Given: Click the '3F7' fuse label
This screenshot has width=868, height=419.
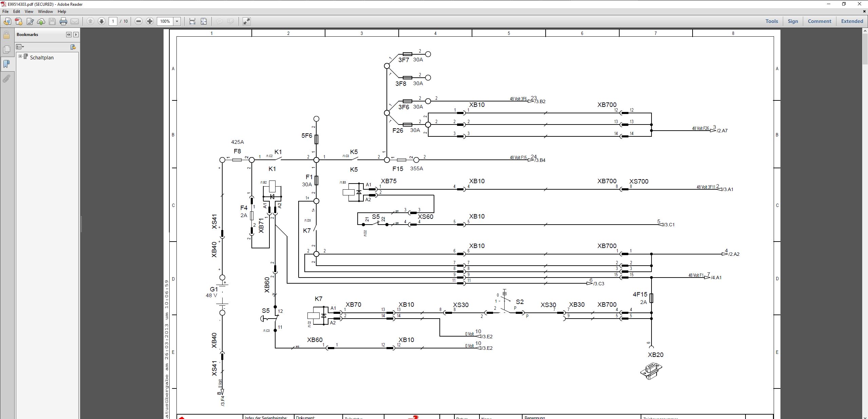Looking at the screenshot, I should click(403, 60).
